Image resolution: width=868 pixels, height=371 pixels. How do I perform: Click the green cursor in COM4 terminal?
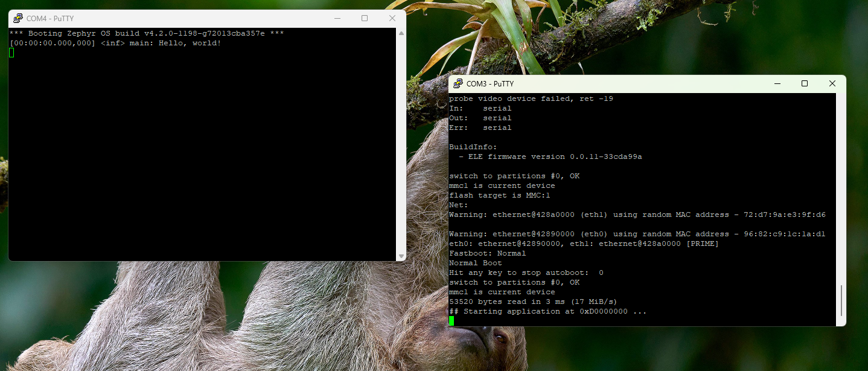(11, 53)
